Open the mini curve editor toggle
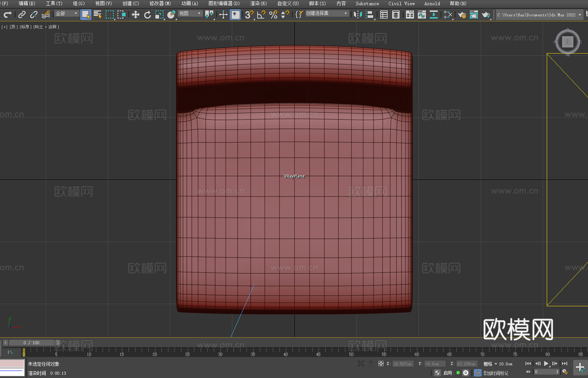The image size is (588, 378). click(10, 352)
